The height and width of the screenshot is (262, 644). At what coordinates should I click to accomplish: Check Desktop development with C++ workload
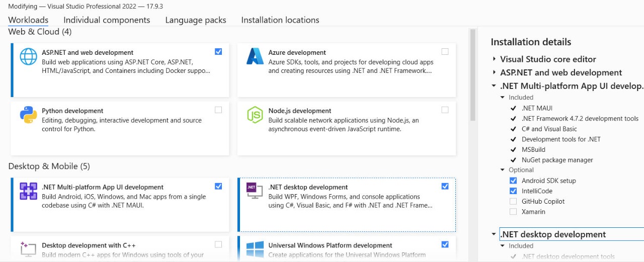(218, 244)
